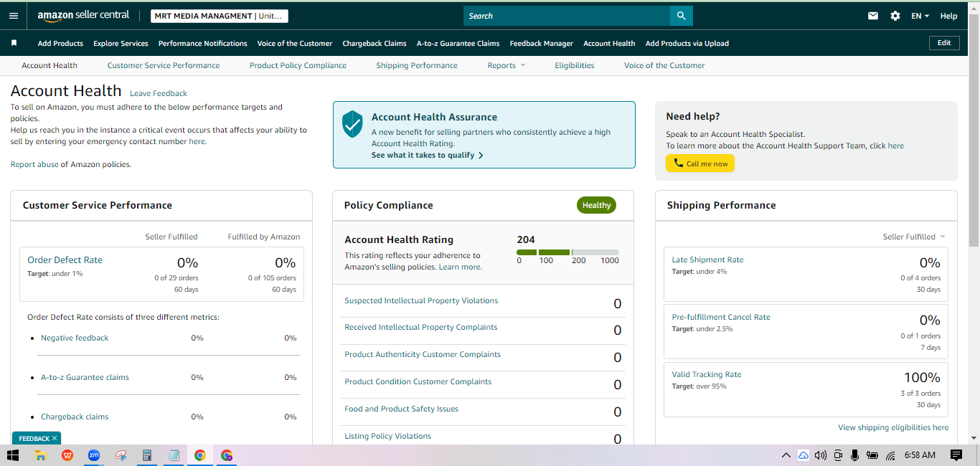Open Seller Fulfilled dropdown in Shipping Performance
Image resolution: width=980 pixels, height=466 pixels.
click(x=914, y=237)
